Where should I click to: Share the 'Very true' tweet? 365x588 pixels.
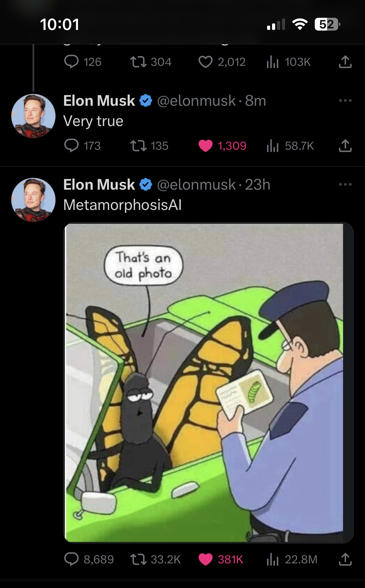[x=345, y=146]
